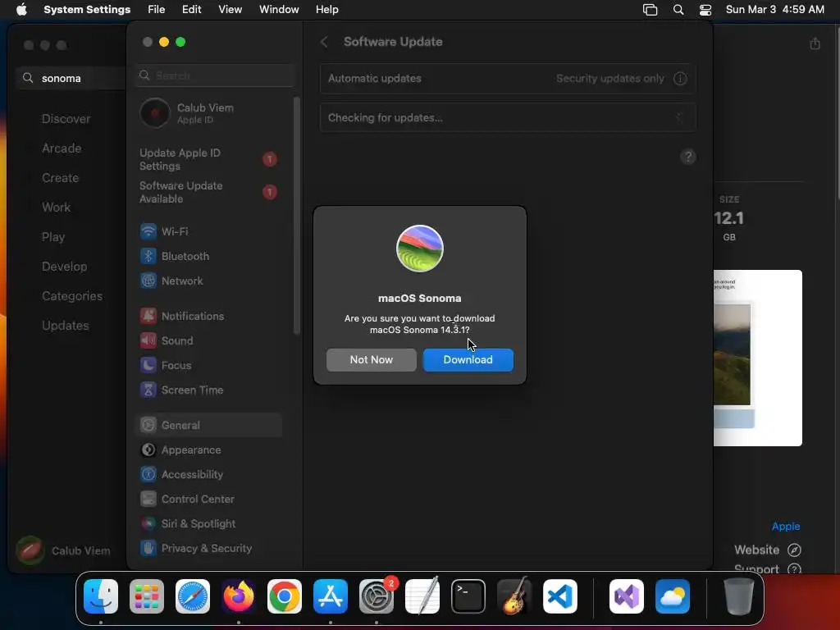The width and height of the screenshot is (840, 630).
Task: Open Stage Manager menu bar icon
Action: pyautogui.click(x=650, y=10)
